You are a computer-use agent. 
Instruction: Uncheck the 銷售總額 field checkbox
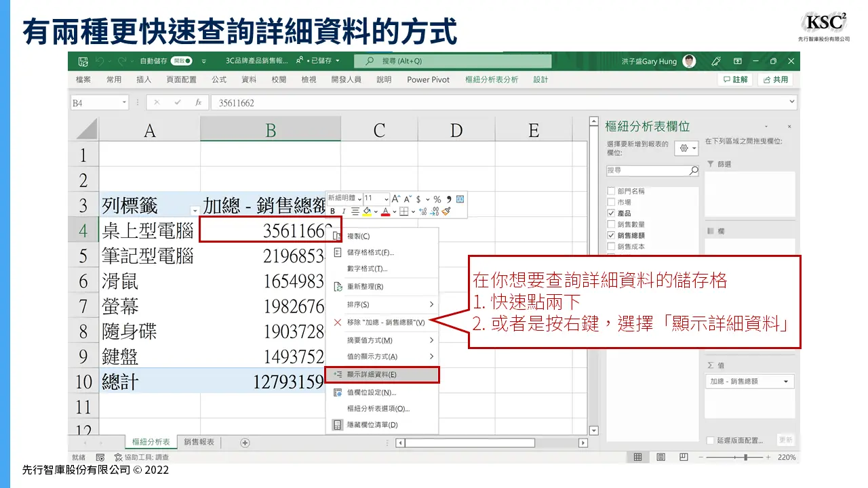click(x=611, y=235)
